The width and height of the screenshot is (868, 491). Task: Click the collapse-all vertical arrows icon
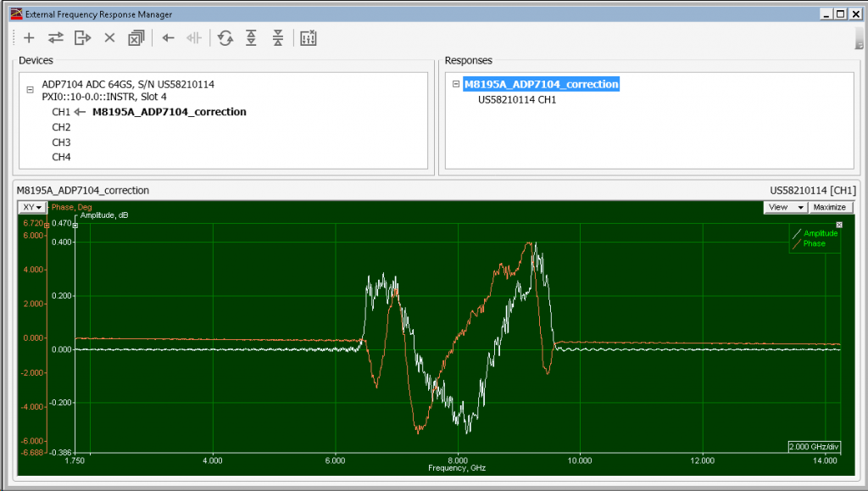click(x=278, y=37)
